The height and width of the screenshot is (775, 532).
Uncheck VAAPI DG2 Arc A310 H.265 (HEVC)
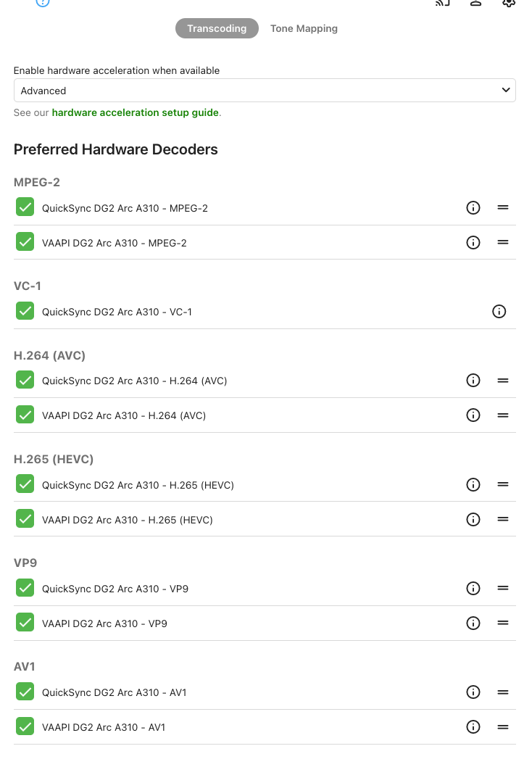(25, 519)
